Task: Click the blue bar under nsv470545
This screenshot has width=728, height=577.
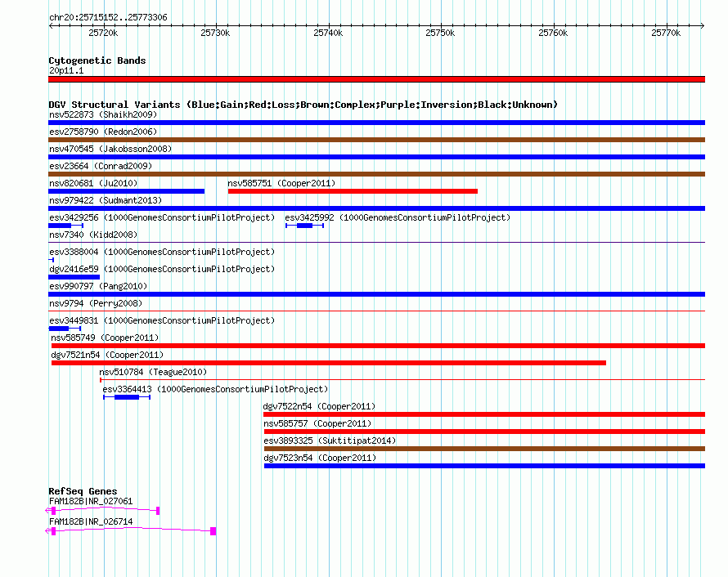Action: coord(376,157)
